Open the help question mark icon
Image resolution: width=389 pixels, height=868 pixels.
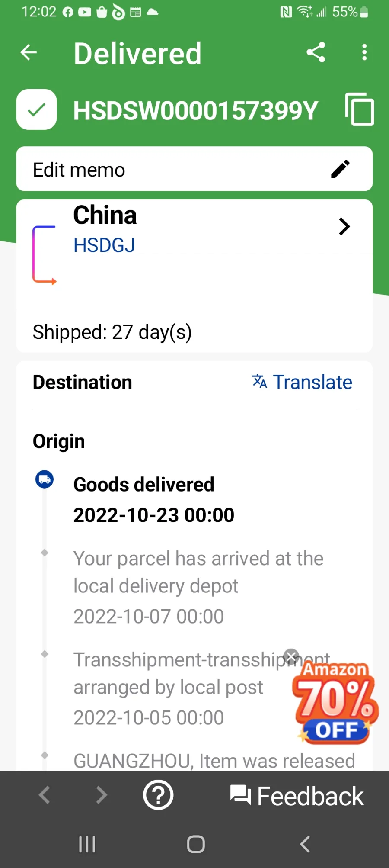pyautogui.click(x=158, y=795)
